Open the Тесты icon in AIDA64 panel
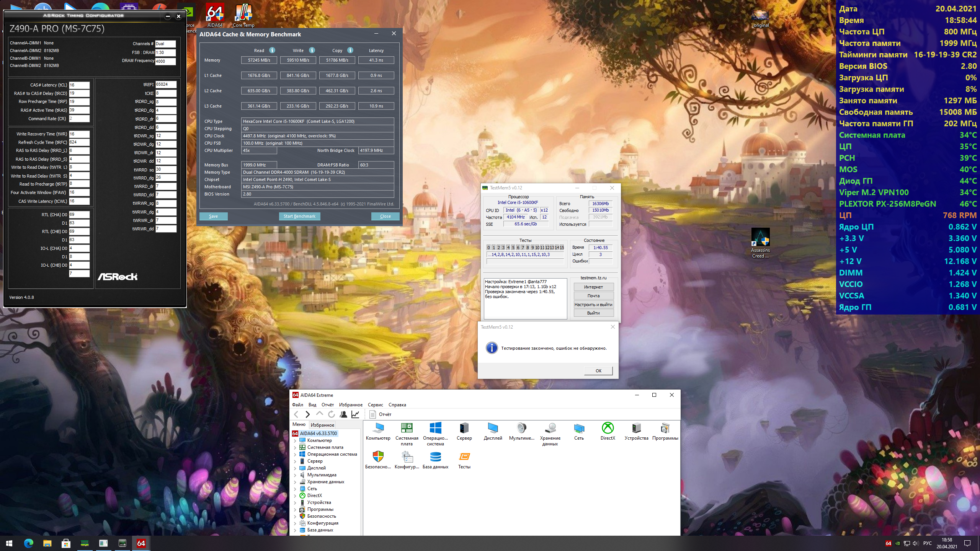 tap(464, 457)
